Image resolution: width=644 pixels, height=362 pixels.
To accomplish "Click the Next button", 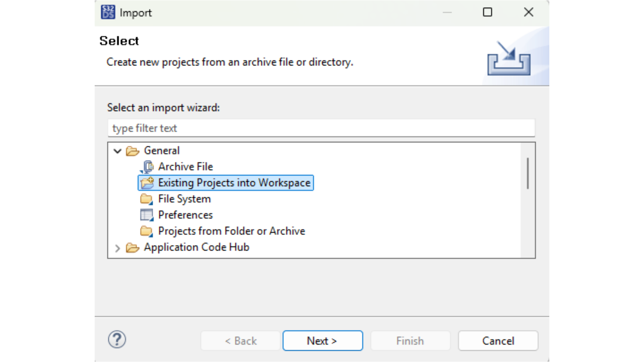I will pos(323,341).
